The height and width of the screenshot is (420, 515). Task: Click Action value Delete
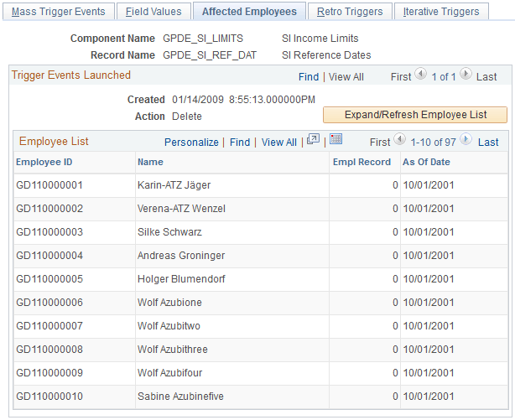[187, 117]
